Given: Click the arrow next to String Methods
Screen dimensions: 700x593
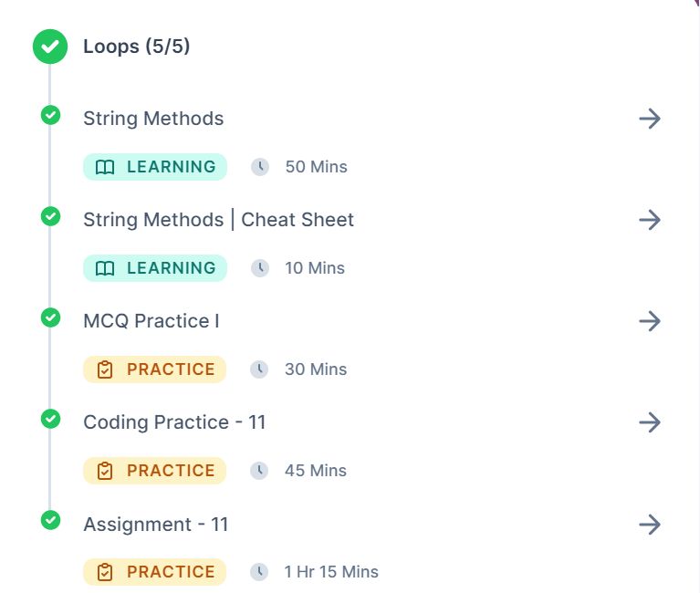Looking at the screenshot, I should click(649, 119).
